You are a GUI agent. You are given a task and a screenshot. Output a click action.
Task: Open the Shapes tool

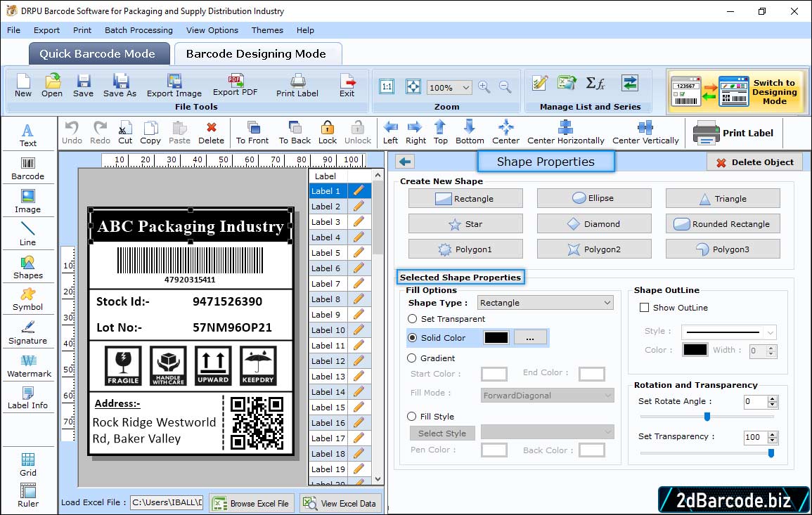pyautogui.click(x=28, y=268)
